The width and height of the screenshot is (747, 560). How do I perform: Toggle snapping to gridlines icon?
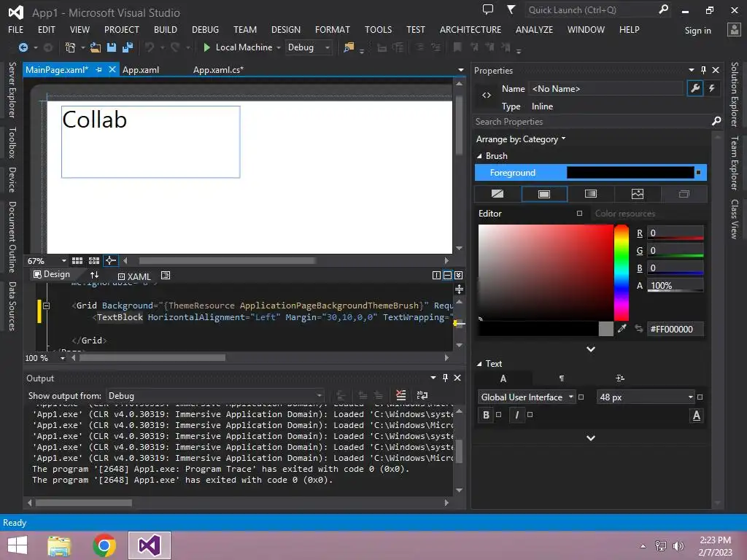pyautogui.click(x=94, y=261)
